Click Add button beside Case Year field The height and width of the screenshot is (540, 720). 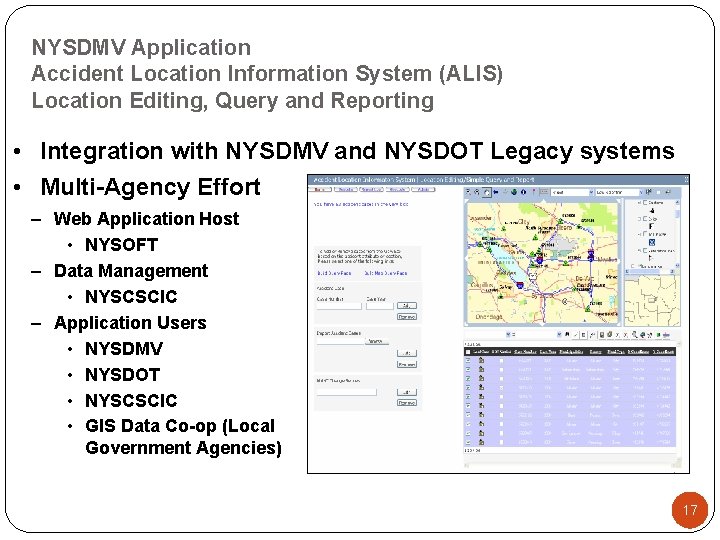[407, 306]
